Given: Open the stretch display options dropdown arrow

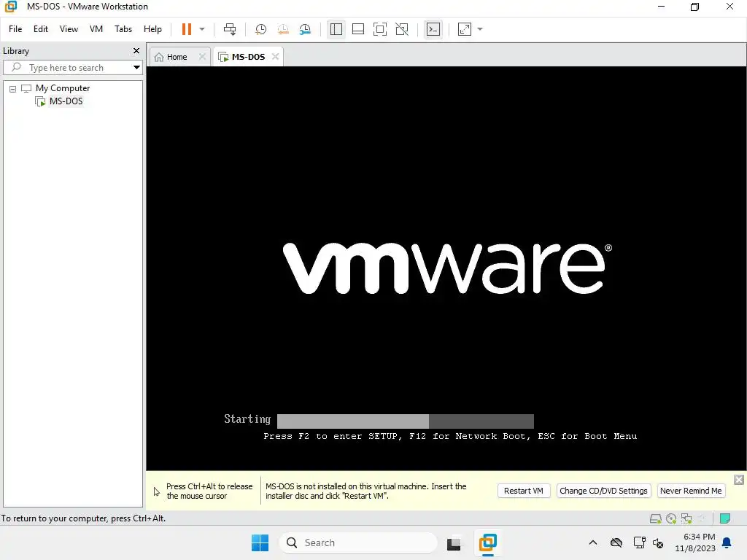Looking at the screenshot, I should tap(480, 29).
